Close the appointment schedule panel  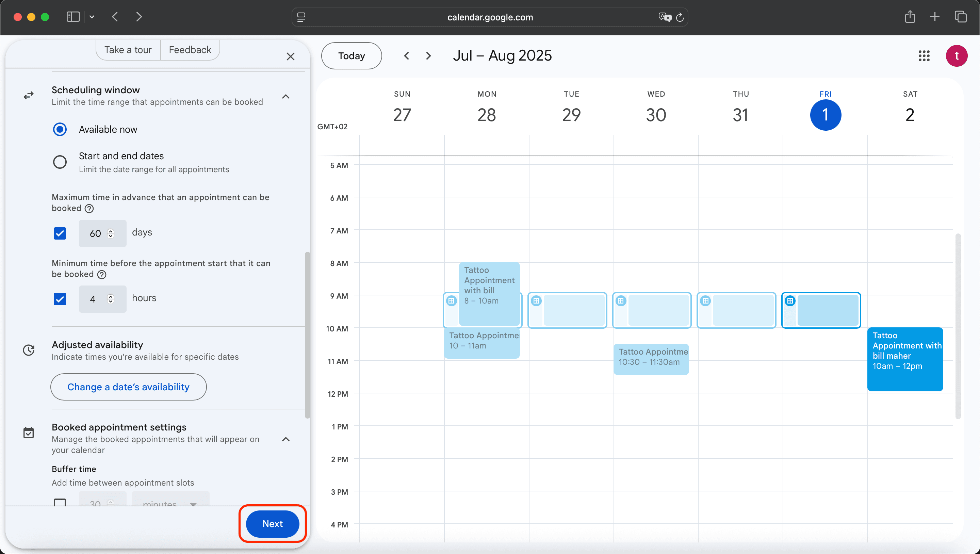coord(290,57)
